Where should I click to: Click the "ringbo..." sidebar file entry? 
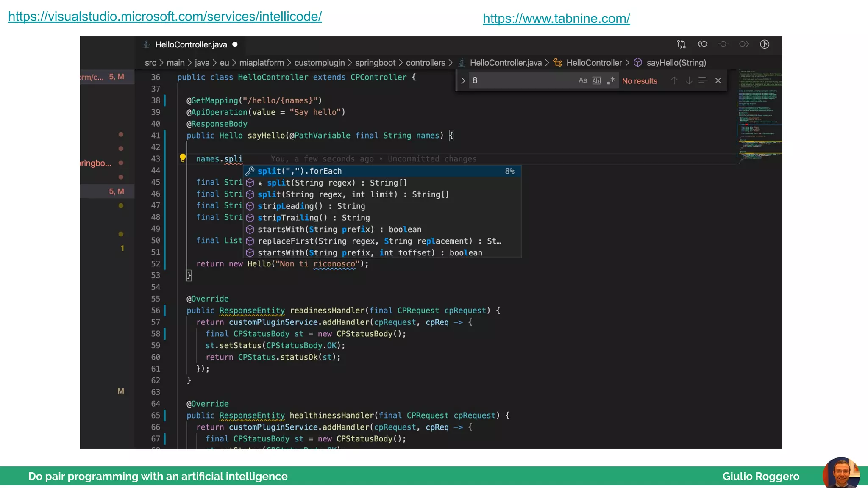tap(96, 163)
